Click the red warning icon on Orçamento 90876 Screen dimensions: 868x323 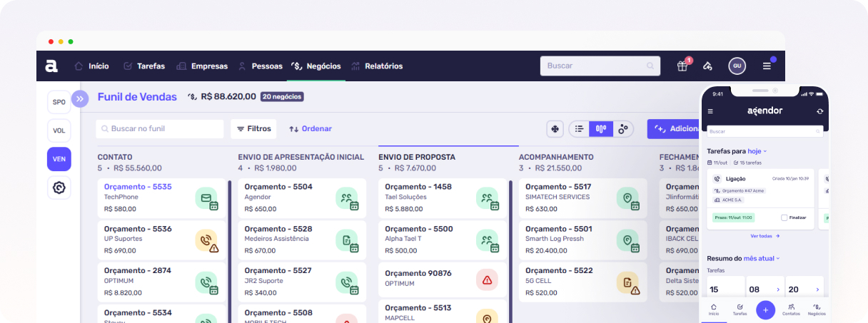[x=488, y=280]
